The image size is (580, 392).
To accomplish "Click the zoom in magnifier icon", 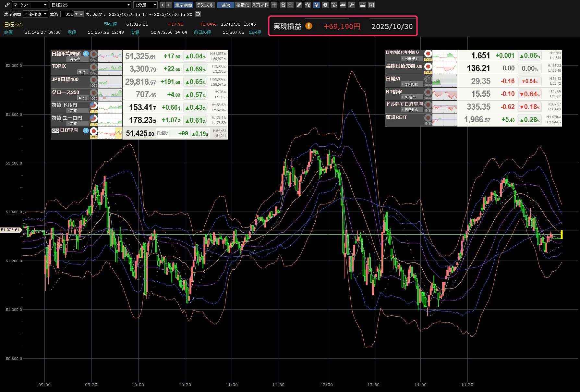I will [283, 5].
